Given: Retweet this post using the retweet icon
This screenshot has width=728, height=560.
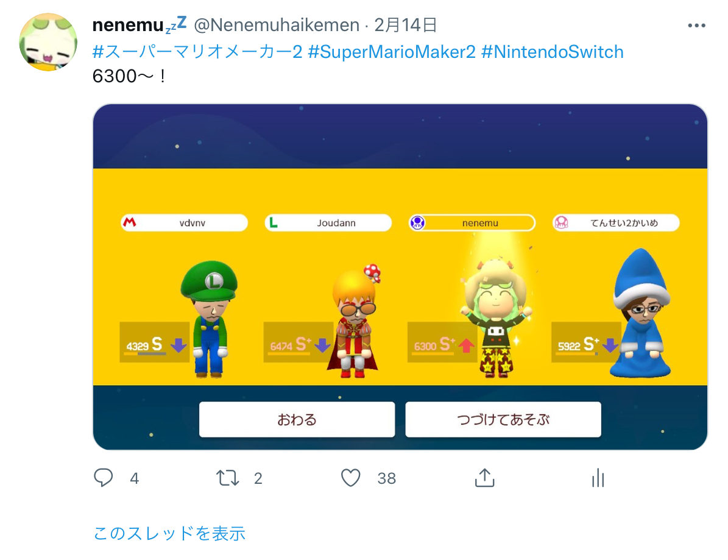Looking at the screenshot, I should (x=227, y=478).
